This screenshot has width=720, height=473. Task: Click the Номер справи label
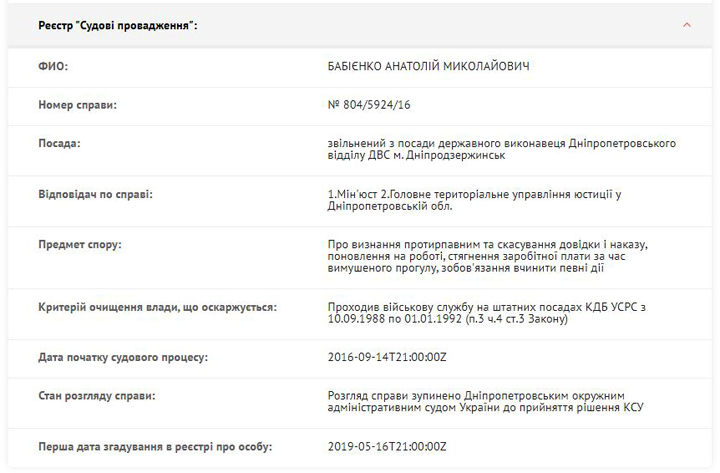click(x=77, y=105)
